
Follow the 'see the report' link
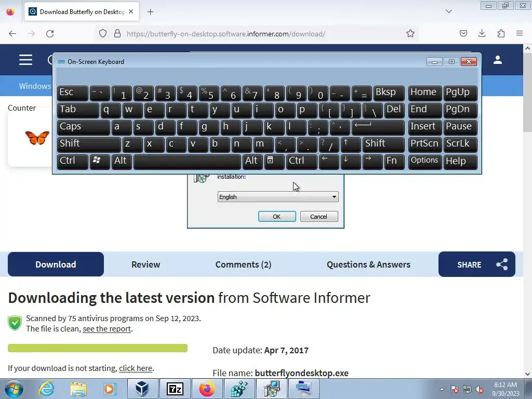107,329
